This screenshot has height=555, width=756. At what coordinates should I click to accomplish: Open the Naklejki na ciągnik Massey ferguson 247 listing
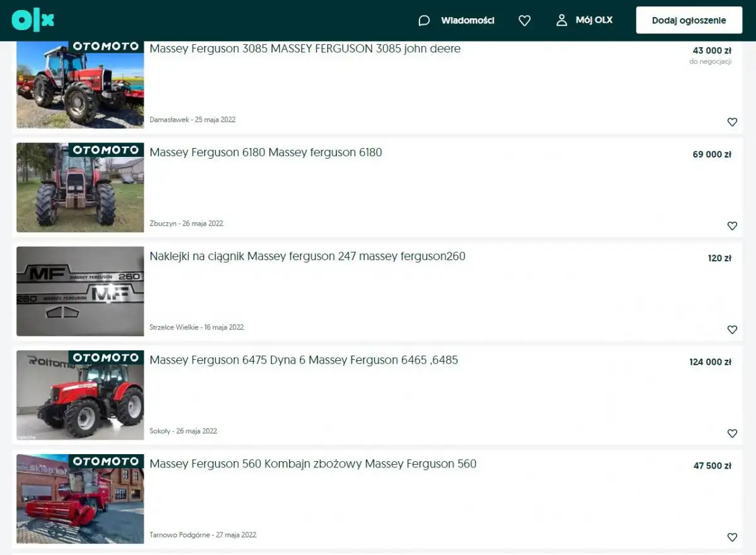[x=307, y=256]
